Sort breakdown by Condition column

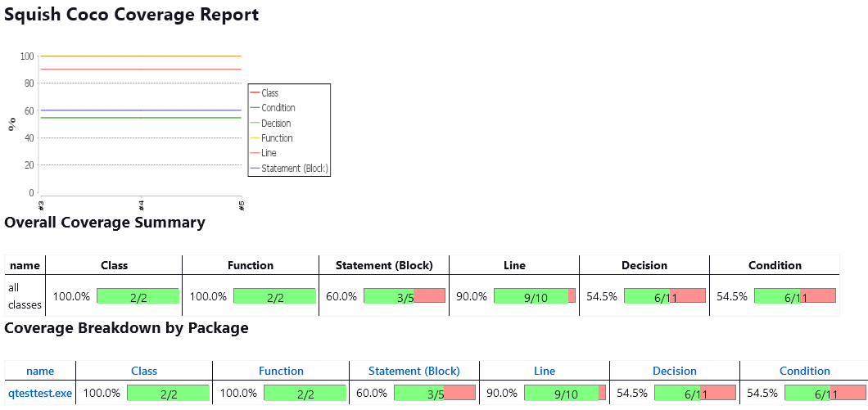click(804, 371)
